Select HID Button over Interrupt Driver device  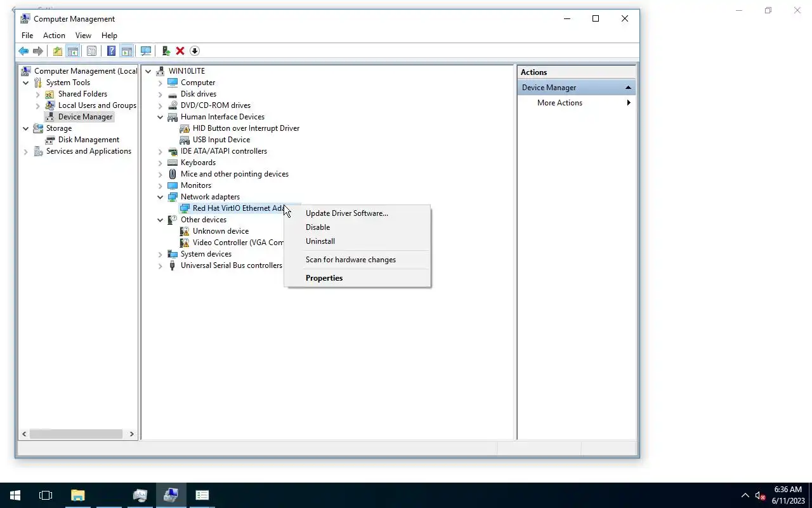pyautogui.click(x=246, y=128)
